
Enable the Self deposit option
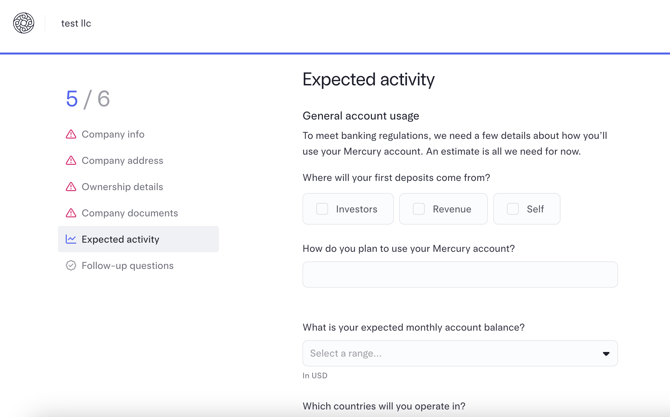pyautogui.click(x=513, y=209)
